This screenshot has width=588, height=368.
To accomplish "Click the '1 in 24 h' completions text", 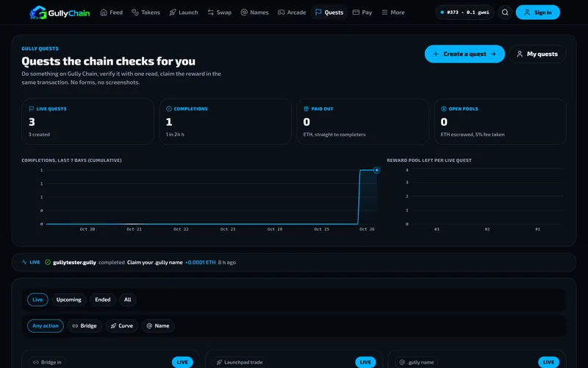I will click(175, 135).
